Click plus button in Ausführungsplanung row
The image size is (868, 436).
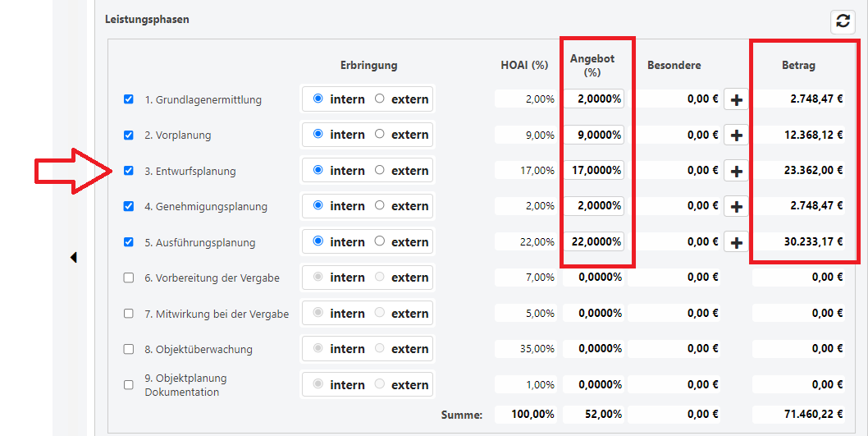tap(736, 242)
